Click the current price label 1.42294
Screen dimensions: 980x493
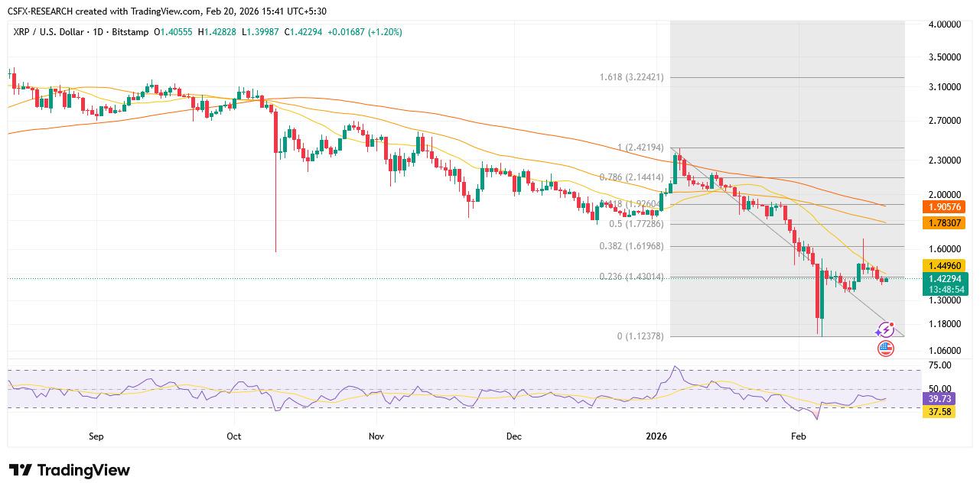pyautogui.click(x=944, y=279)
